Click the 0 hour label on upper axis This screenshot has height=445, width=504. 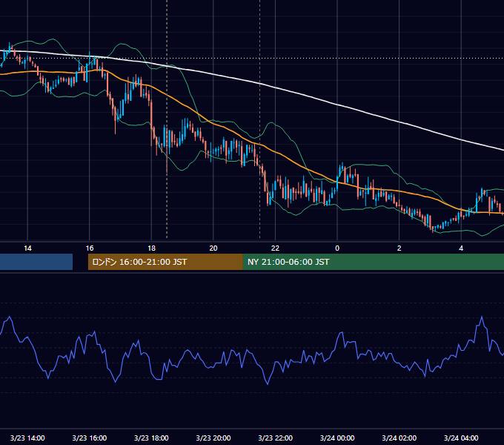point(337,248)
